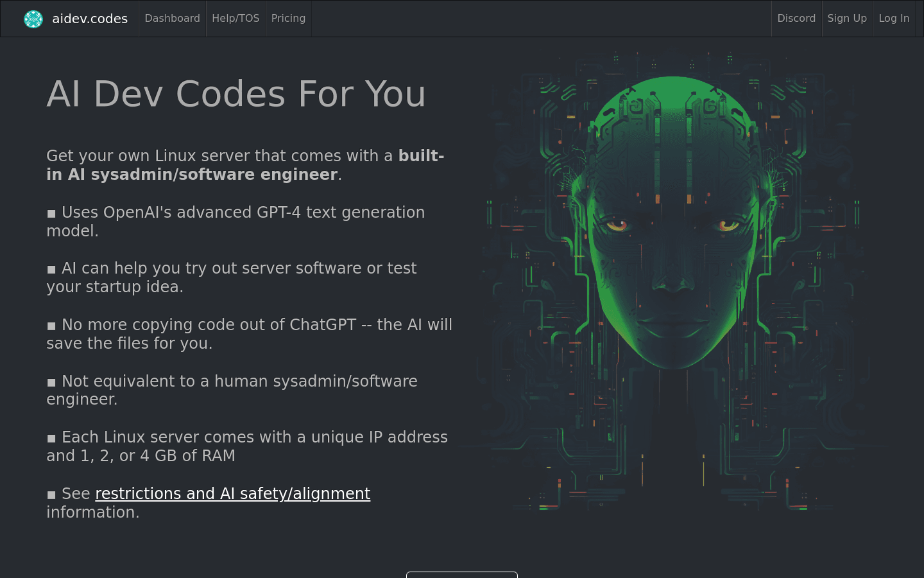Sign Up for an account
The height and width of the screenshot is (578, 924).
point(846,18)
